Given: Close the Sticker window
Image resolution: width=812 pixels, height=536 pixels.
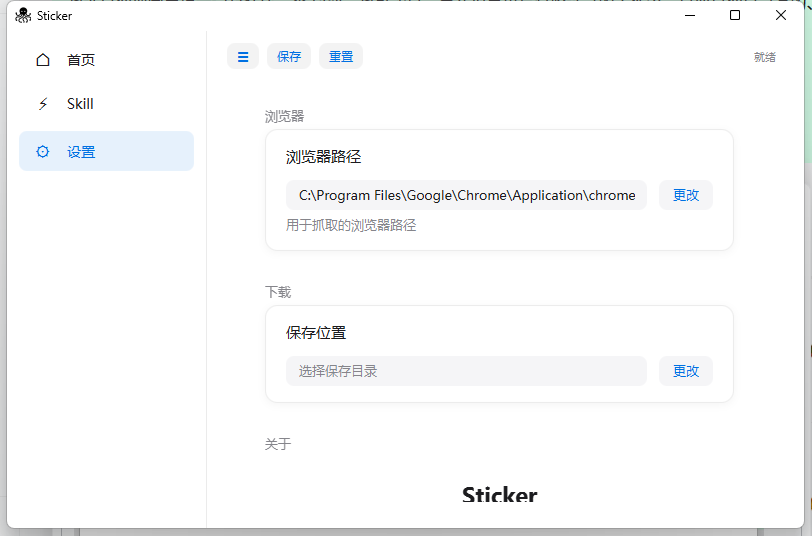Looking at the screenshot, I should click(781, 16).
